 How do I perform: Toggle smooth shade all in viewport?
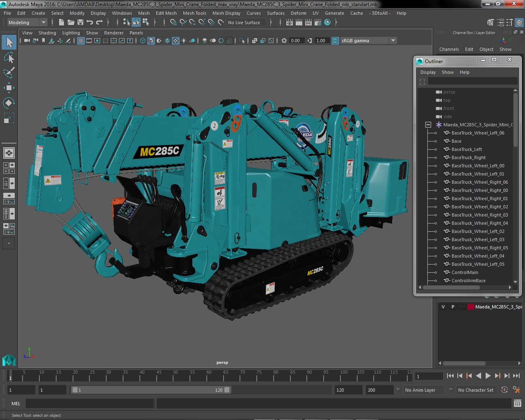[151, 41]
